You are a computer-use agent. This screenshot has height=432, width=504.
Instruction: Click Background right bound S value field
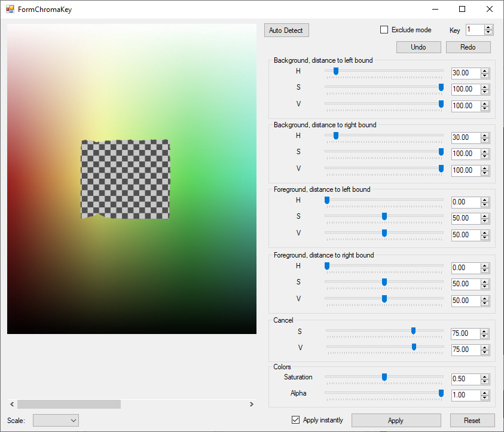[466, 154]
